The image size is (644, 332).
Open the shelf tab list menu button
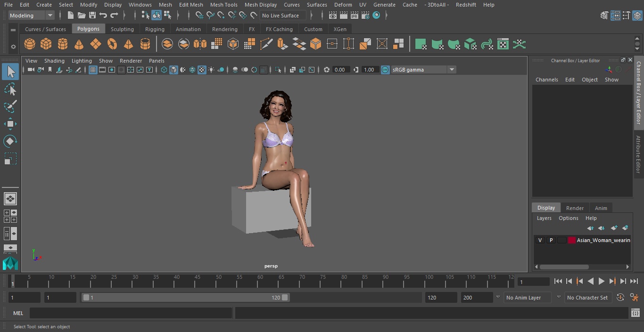tap(13, 30)
